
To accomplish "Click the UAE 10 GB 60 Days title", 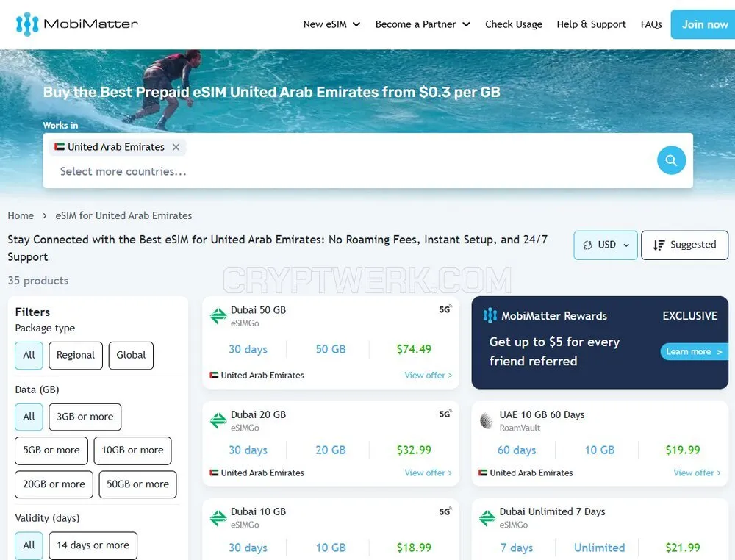I will point(542,414).
